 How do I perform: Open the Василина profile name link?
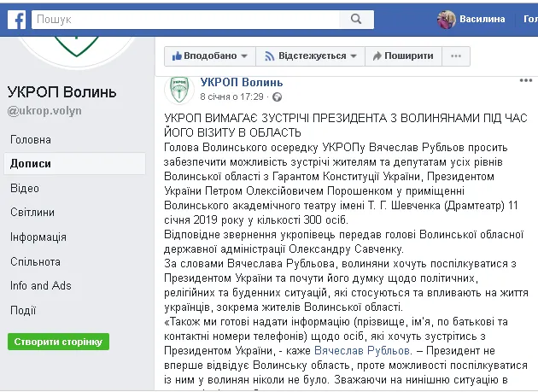point(482,19)
